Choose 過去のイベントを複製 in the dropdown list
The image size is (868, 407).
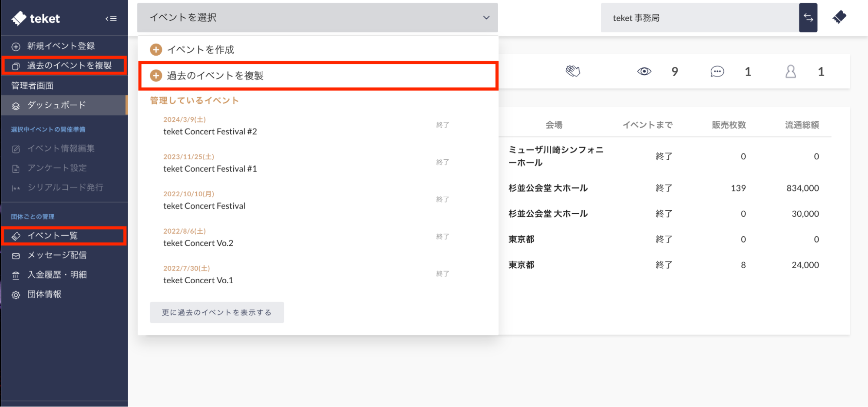click(x=318, y=76)
